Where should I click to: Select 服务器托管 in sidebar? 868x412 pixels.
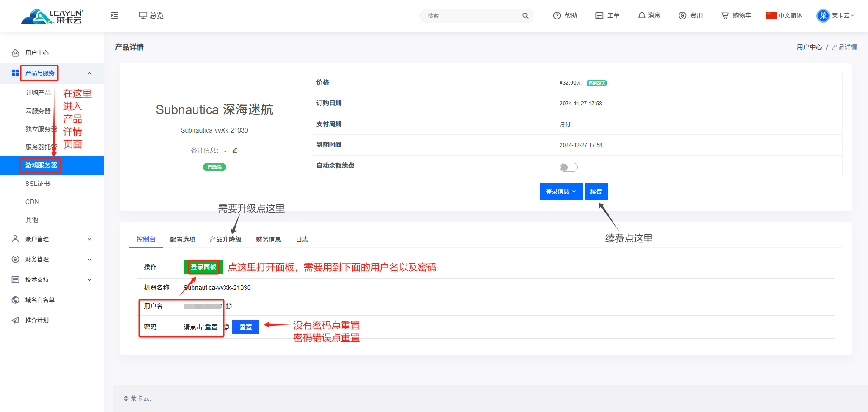coord(41,147)
